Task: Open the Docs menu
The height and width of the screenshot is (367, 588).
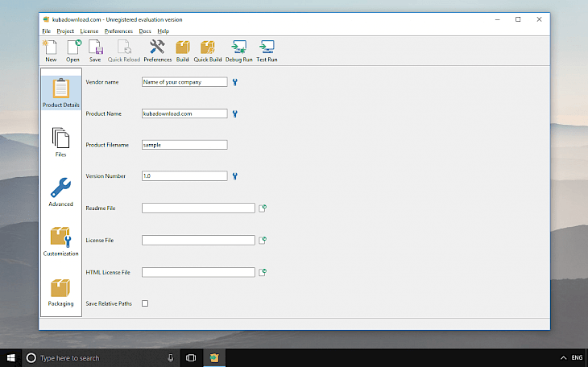Action: 145,31
